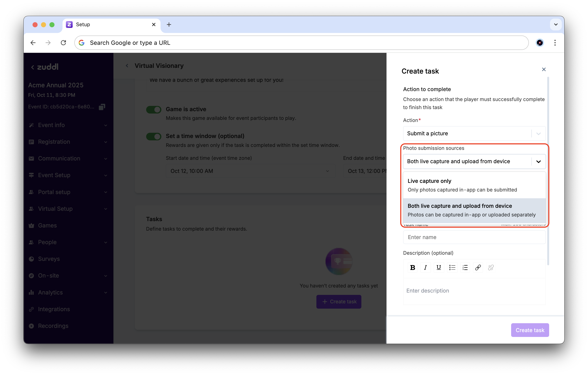Click the browser reload button
This screenshot has width=588, height=375.
(x=64, y=43)
